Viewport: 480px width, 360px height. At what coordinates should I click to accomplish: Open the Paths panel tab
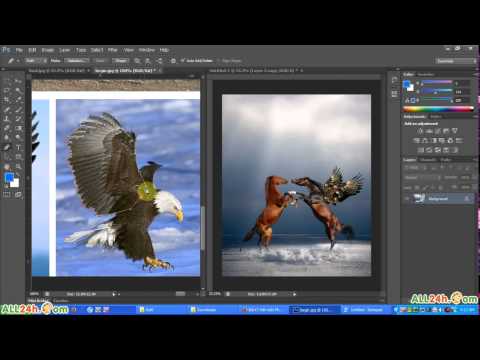click(x=446, y=160)
